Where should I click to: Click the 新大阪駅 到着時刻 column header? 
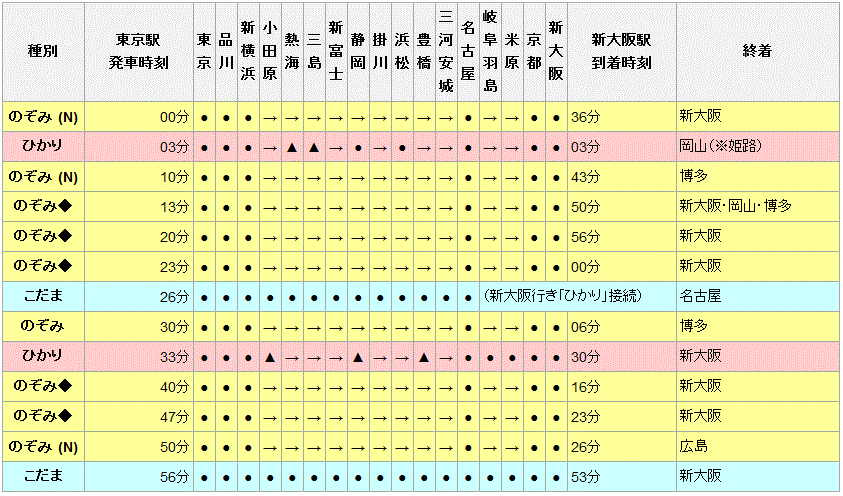point(621,52)
